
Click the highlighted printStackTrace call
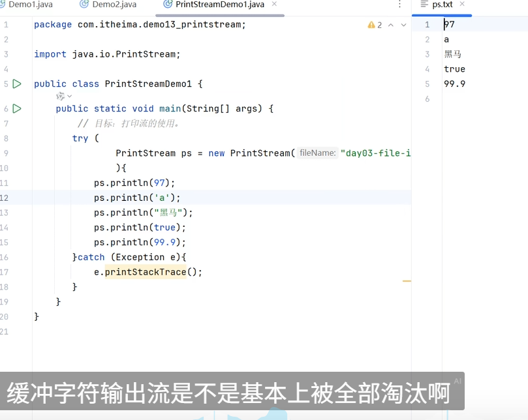pos(146,272)
